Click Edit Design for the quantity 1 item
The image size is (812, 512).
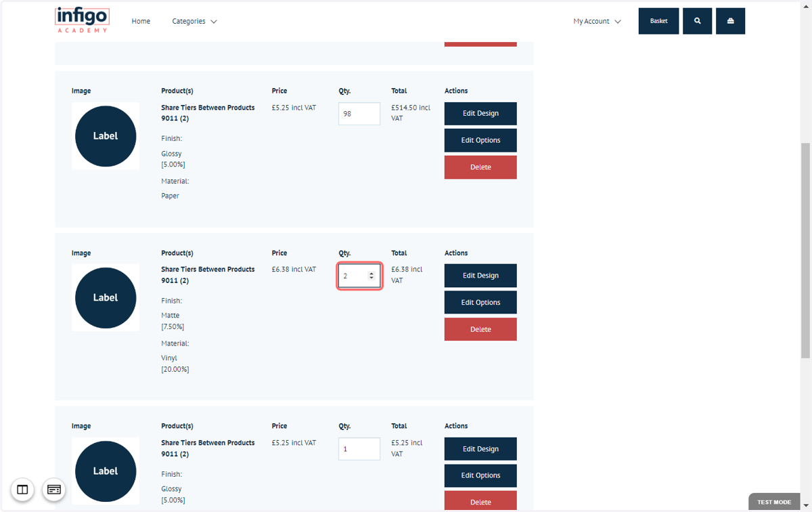coord(480,449)
